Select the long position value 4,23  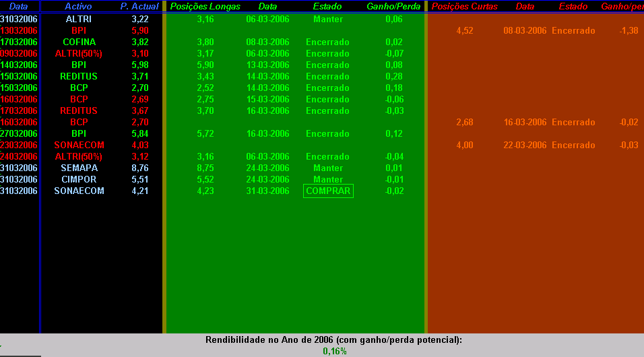[205, 191]
